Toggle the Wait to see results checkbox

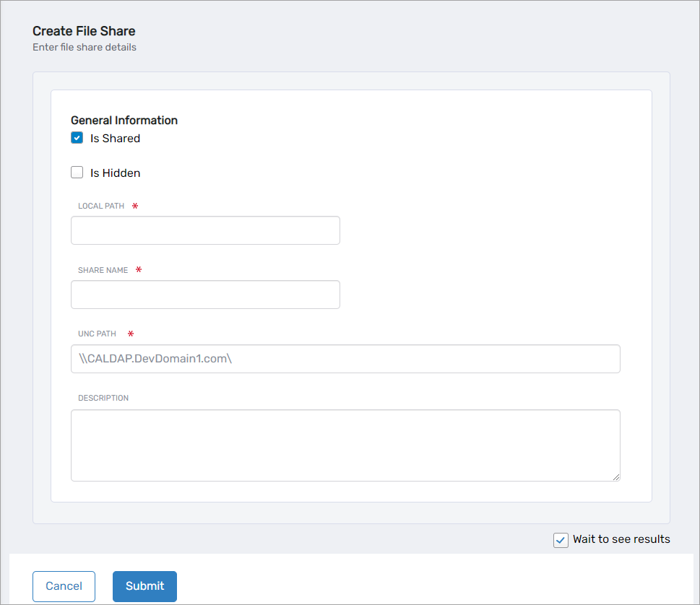(x=561, y=540)
